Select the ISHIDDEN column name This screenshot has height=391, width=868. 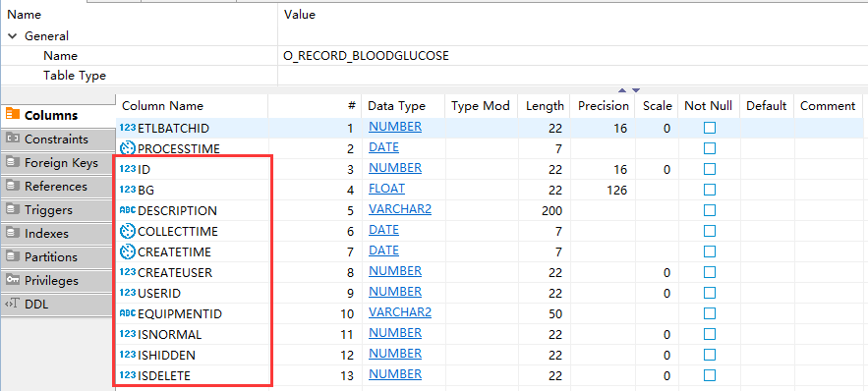[167, 355]
